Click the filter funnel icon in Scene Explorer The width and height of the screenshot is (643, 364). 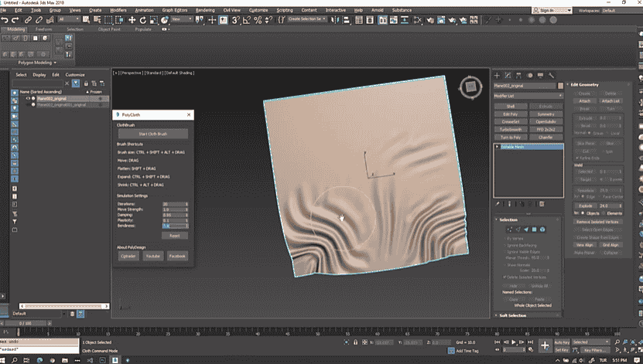tap(75, 83)
